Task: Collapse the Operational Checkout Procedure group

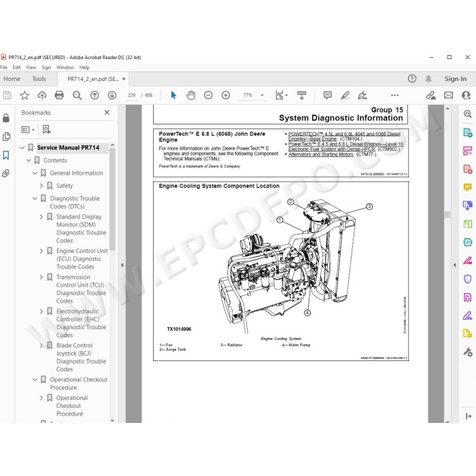Action: point(35,379)
